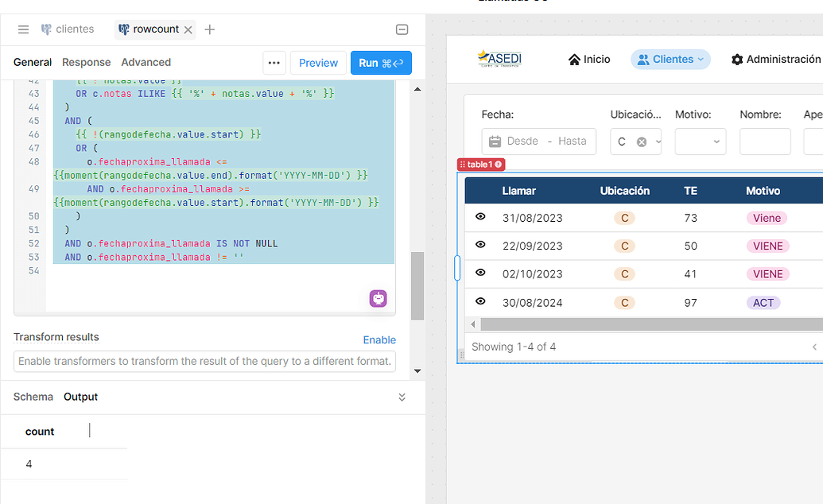Click the Showing 1-4 of 4 text

coord(514,347)
